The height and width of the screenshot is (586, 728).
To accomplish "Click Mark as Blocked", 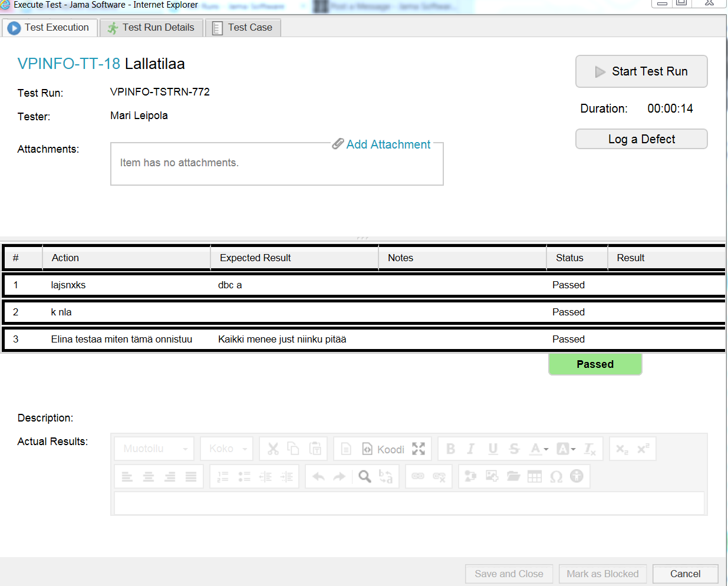I will [602, 574].
